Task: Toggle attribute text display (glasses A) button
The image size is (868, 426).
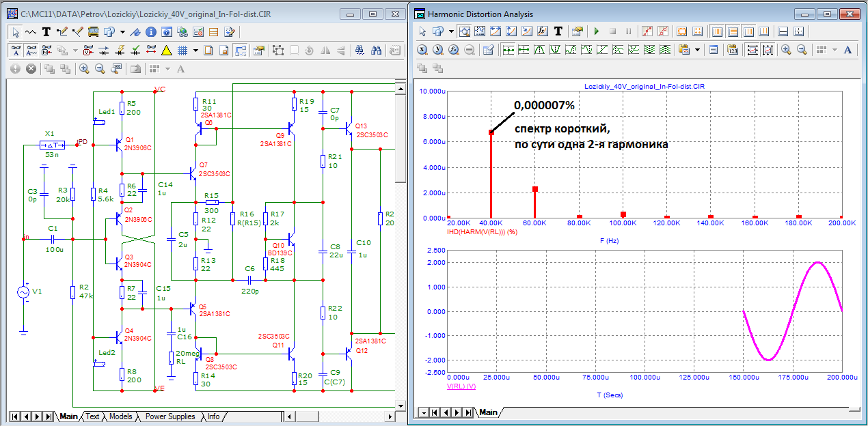Action: 16,50
